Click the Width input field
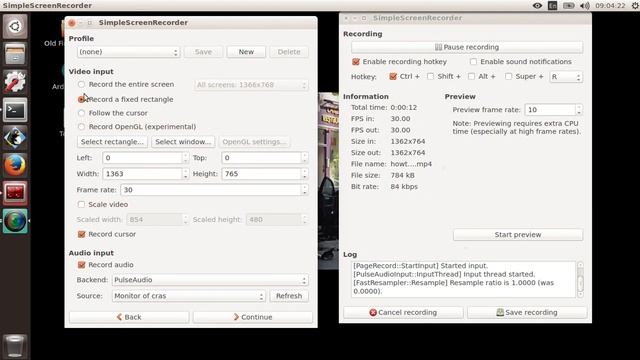 coord(142,174)
